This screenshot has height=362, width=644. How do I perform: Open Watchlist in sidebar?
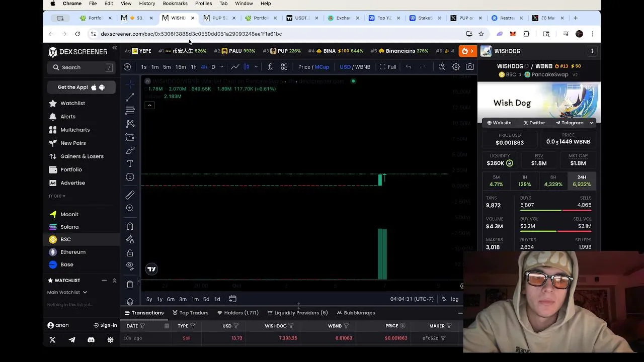point(72,103)
